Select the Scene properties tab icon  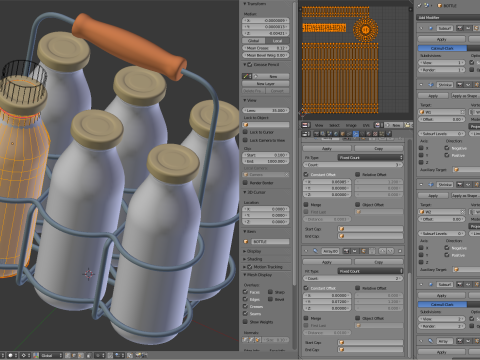[329, 134]
